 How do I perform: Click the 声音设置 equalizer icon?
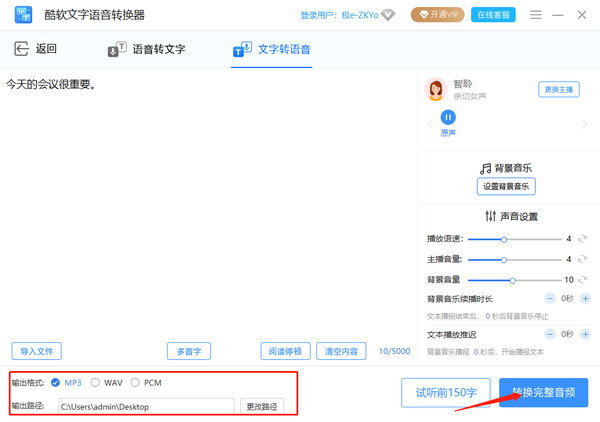click(491, 216)
